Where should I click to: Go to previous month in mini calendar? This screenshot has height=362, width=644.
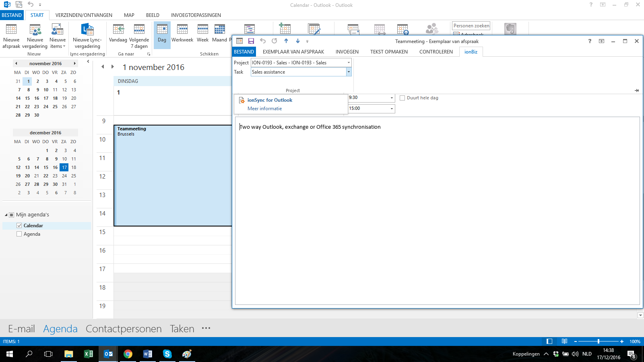16,64
